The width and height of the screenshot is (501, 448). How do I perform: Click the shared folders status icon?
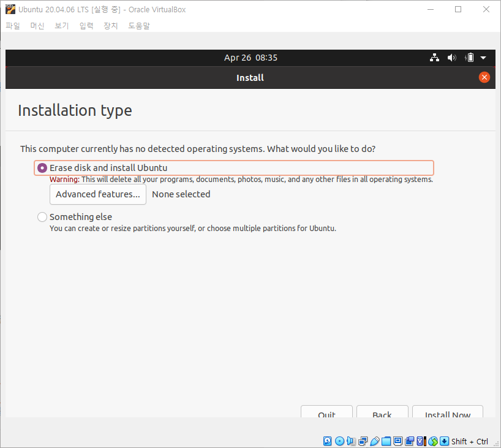(386, 441)
